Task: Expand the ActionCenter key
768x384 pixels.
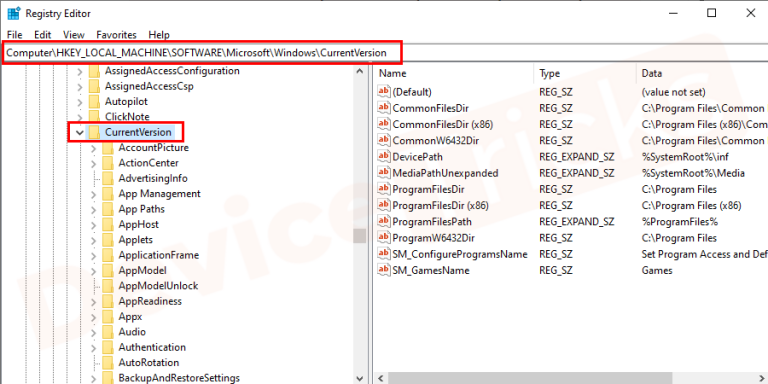Action: [x=94, y=163]
